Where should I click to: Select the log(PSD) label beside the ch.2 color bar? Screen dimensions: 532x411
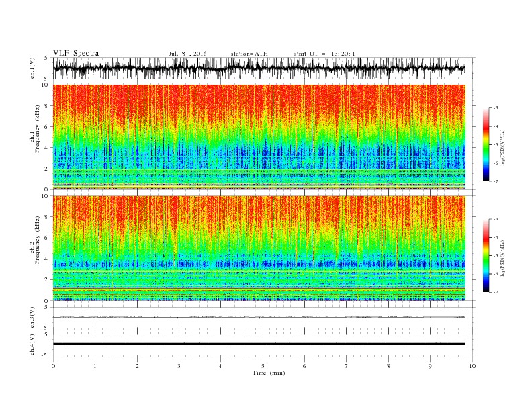coord(503,258)
